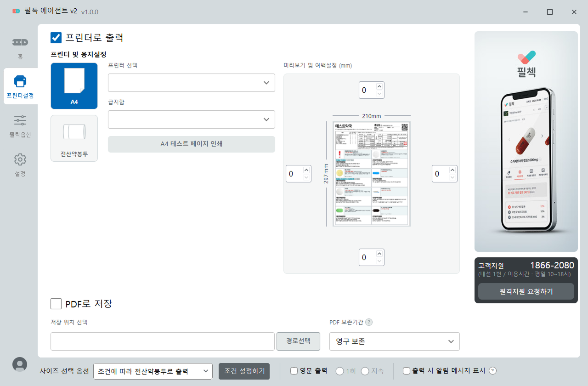Screen dimensions: 588x386
Task: Uncheck the 프린터로 출력 checkbox
Action: pos(56,38)
